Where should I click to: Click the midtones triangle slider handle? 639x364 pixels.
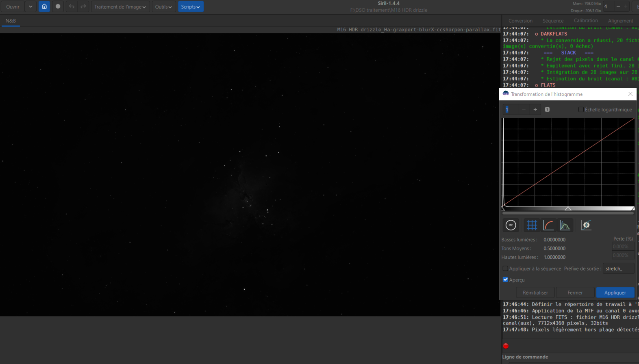click(568, 208)
